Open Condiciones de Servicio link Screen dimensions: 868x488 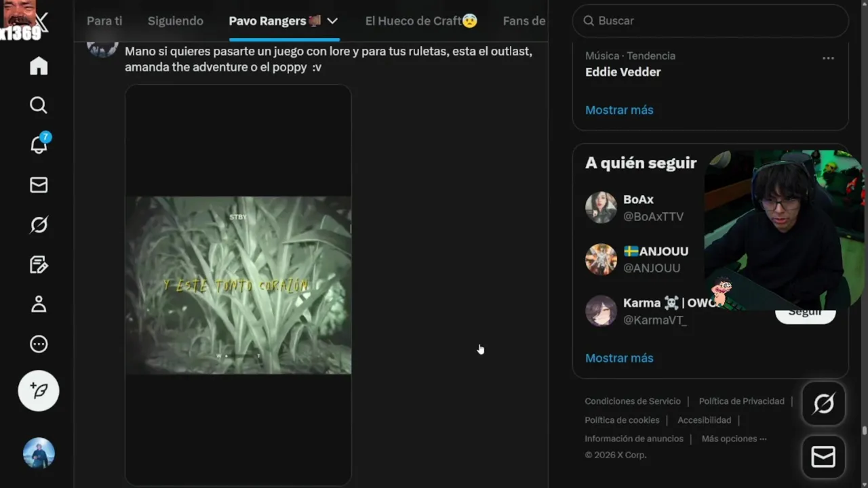point(633,401)
